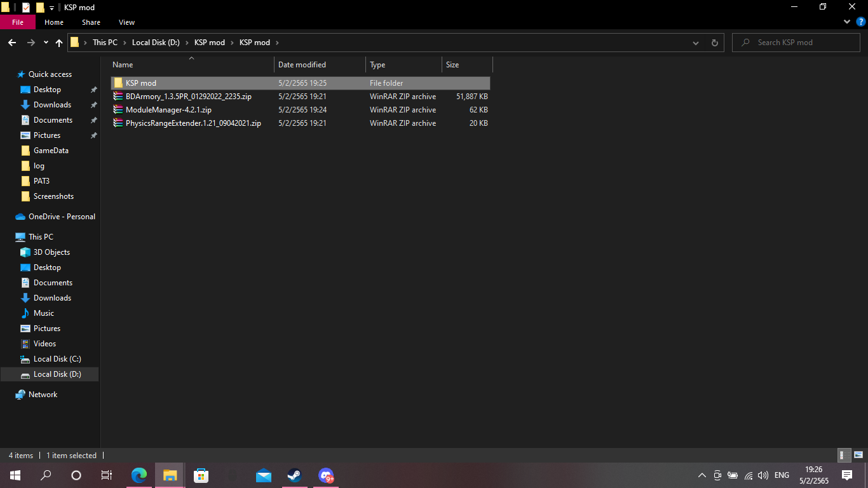
Task: Switch to the View ribbon tab
Action: point(127,22)
